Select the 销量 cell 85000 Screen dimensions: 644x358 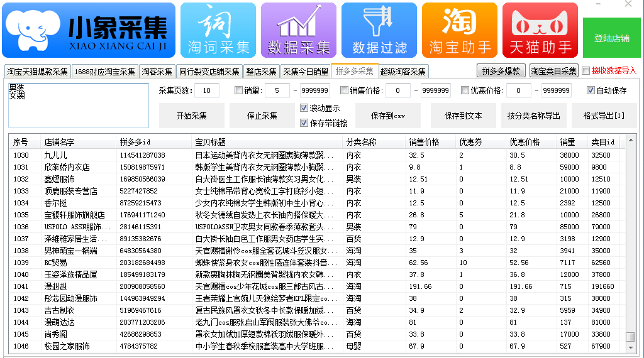coord(570,227)
